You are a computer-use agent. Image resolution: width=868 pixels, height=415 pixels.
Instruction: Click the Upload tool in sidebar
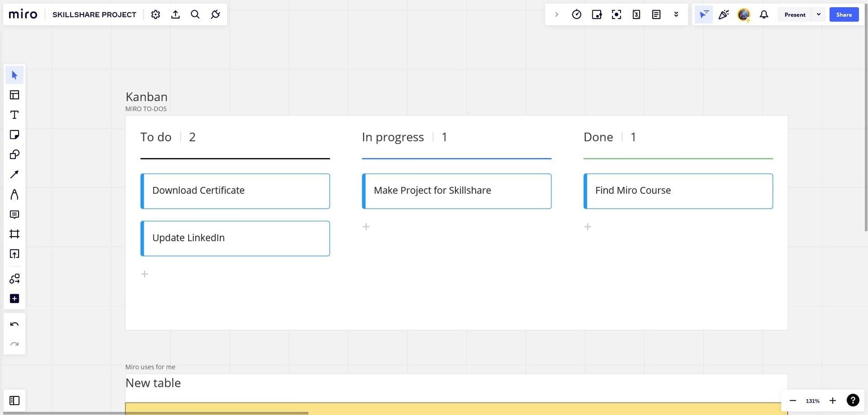click(15, 254)
